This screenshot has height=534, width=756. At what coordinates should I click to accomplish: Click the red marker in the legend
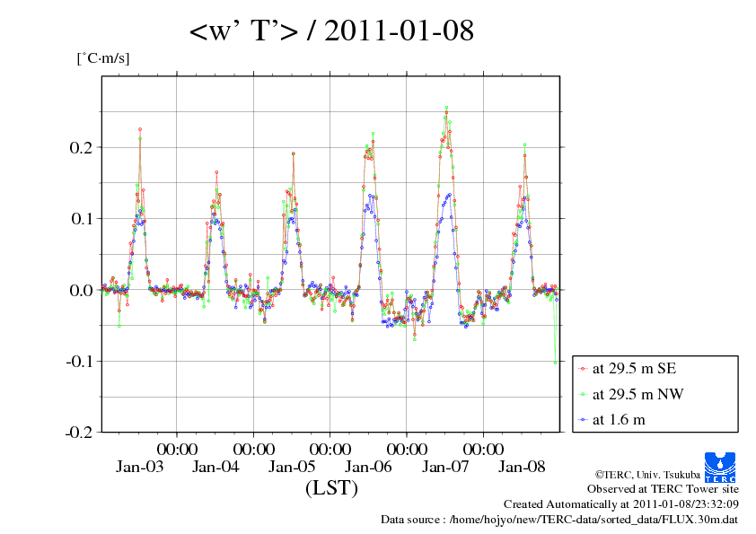[583, 369]
